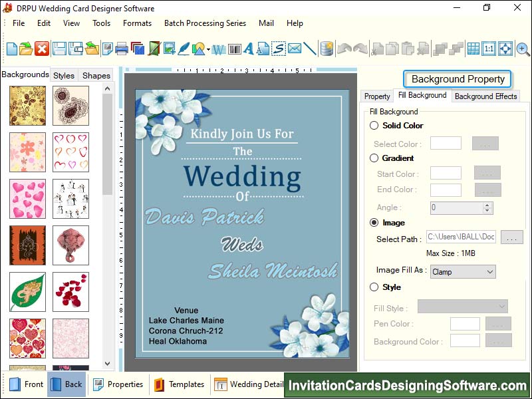
Task: Click the Select Path input field
Action: click(461, 237)
